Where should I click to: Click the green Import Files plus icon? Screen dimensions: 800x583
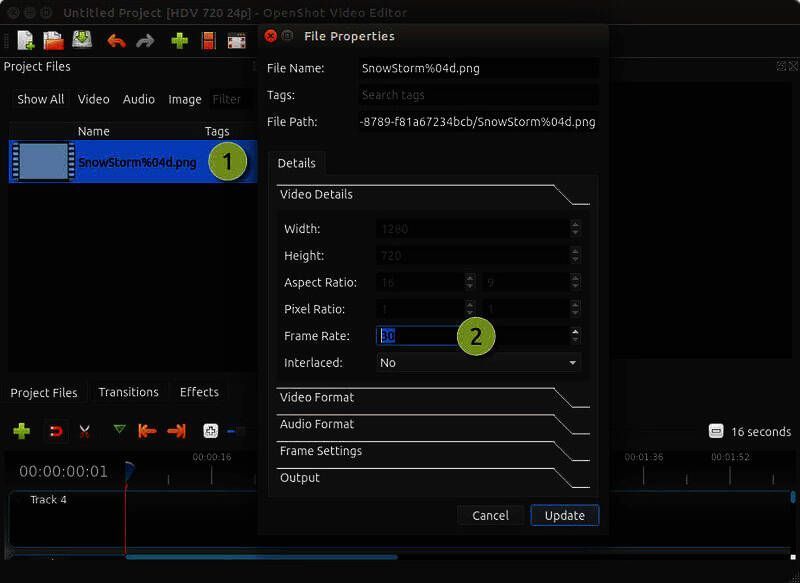(x=180, y=41)
